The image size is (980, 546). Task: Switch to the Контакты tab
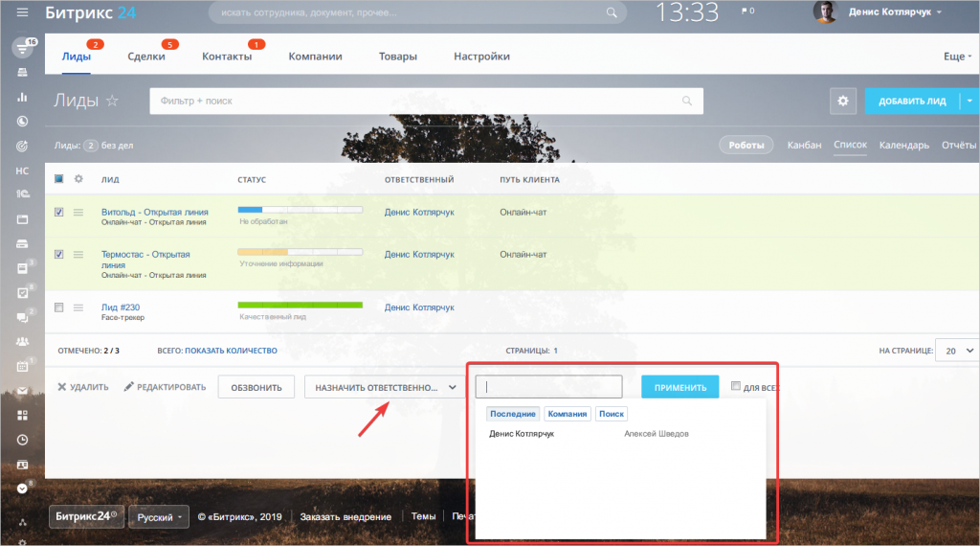pos(227,57)
